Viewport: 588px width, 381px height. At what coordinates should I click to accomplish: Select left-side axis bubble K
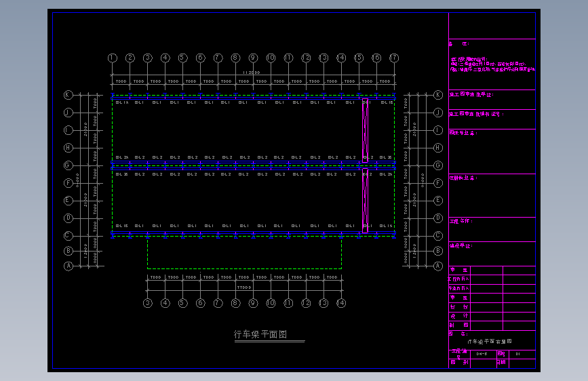tap(68, 95)
